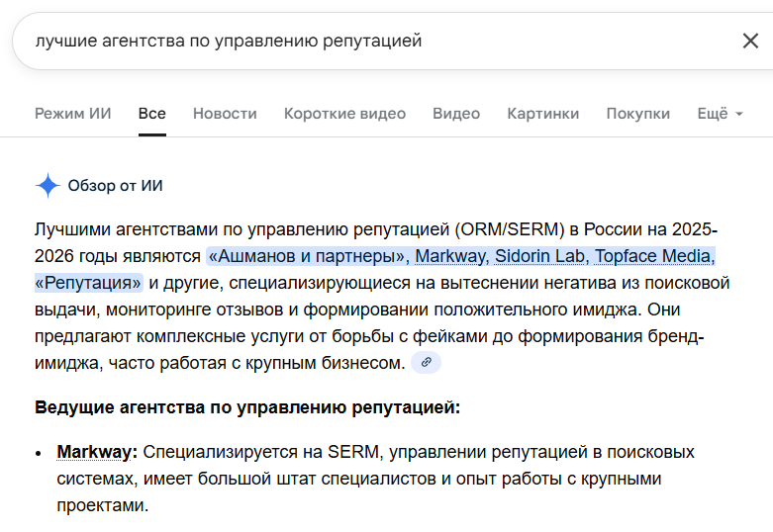The width and height of the screenshot is (773, 532).
Task: Expand the Ещё dropdown menu
Action: (720, 114)
